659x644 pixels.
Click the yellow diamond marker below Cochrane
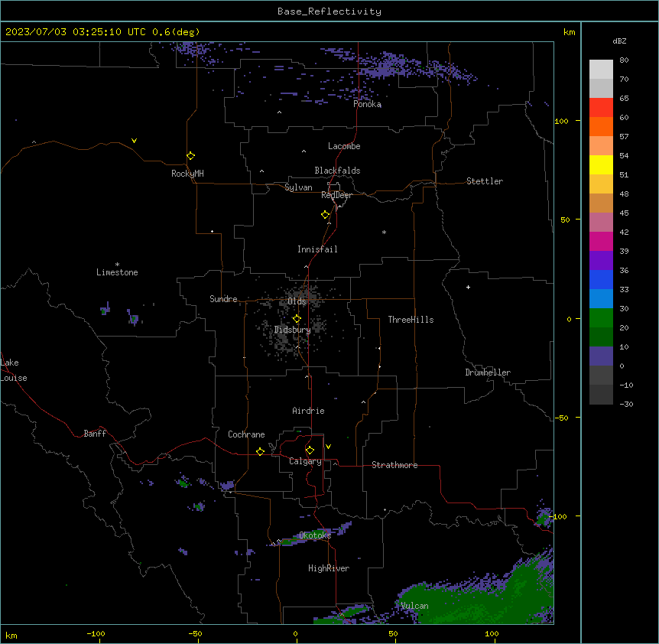coord(260,451)
